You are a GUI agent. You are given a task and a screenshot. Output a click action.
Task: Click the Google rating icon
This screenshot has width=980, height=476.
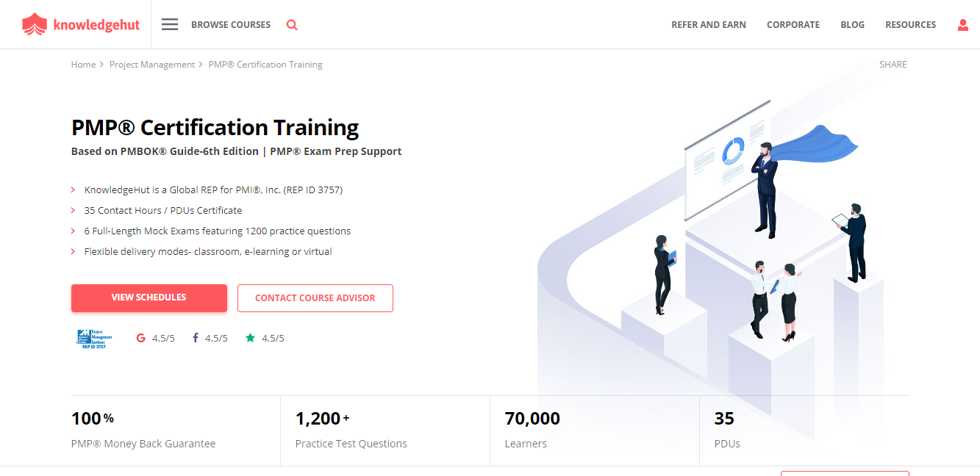pyautogui.click(x=140, y=337)
